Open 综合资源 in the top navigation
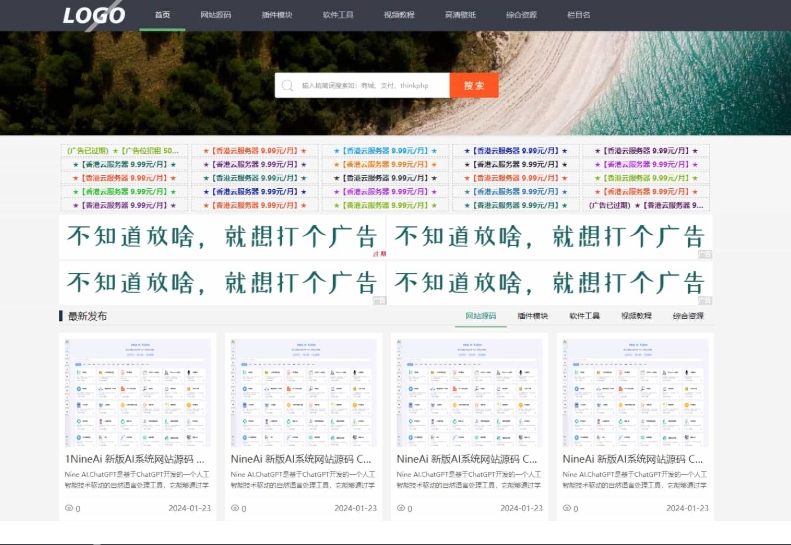Image resolution: width=791 pixels, height=545 pixels. pos(521,15)
